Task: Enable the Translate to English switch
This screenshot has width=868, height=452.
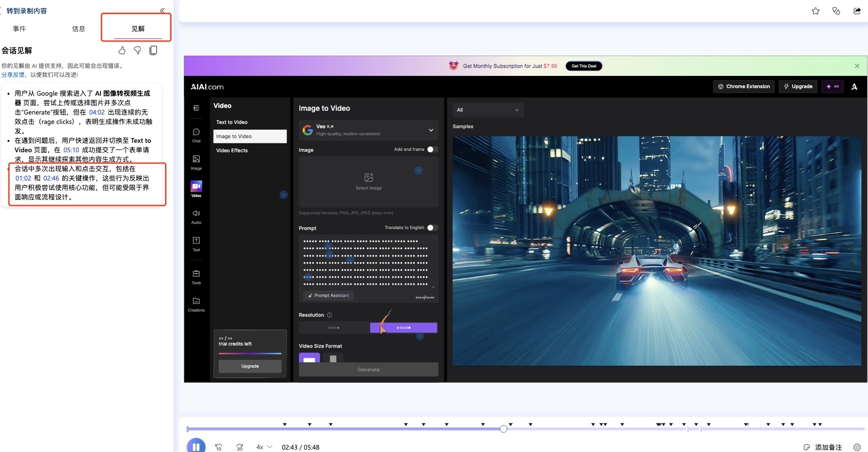Action: 432,228
